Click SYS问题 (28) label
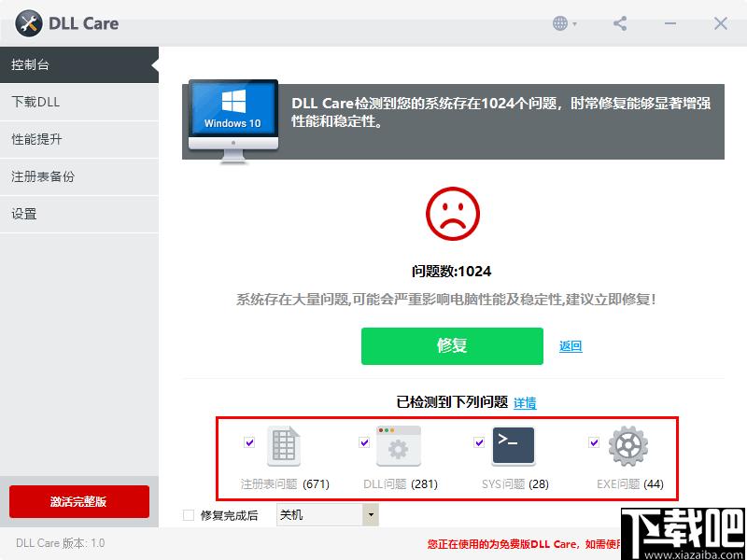 click(515, 484)
